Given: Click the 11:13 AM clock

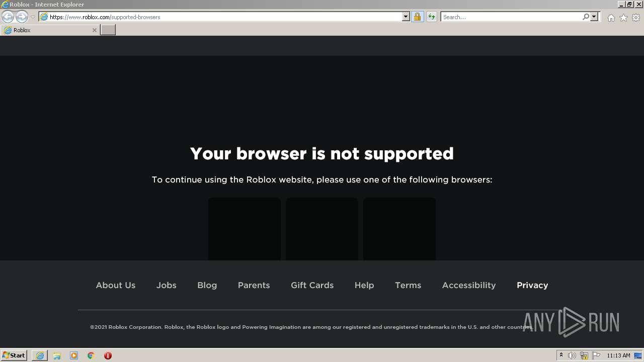Looking at the screenshot, I should click(x=618, y=355).
